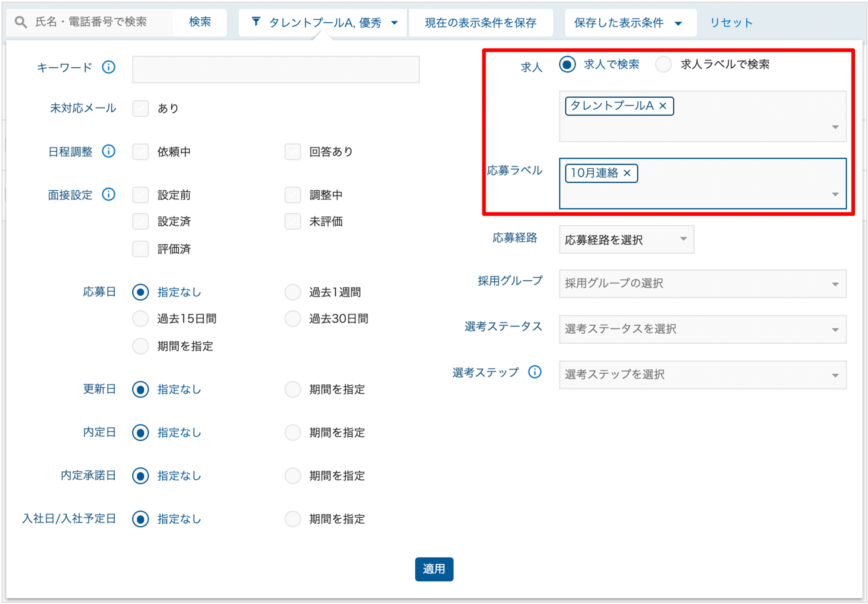This screenshot has width=868, height=604.
Task: Tick the 評価済 checkbox
Action: pyautogui.click(x=140, y=249)
